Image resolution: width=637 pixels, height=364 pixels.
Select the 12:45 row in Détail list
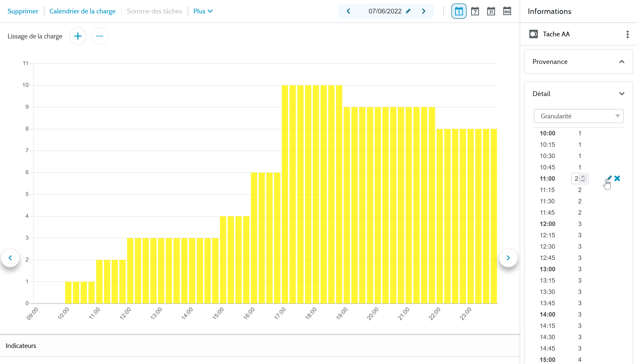[578, 258]
